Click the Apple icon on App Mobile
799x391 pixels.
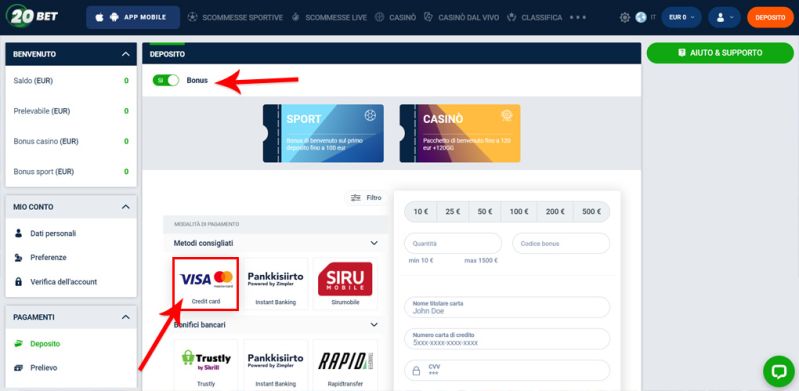point(99,17)
